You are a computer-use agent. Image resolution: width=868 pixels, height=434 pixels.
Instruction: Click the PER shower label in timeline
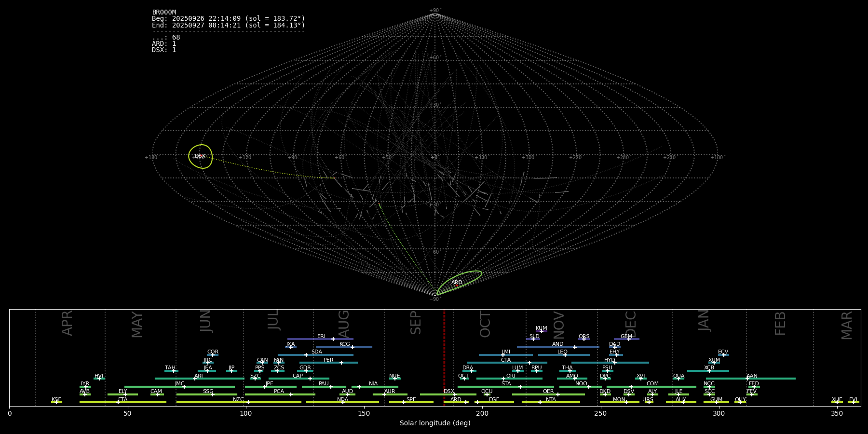(328, 360)
